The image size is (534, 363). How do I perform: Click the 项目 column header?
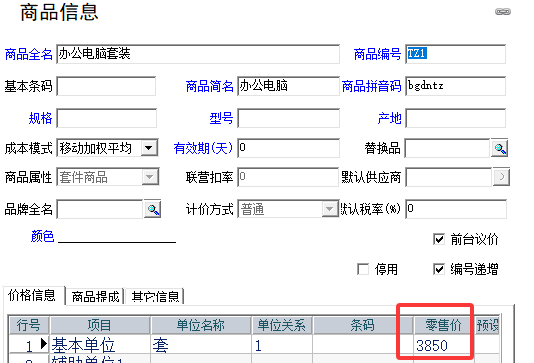(100, 325)
